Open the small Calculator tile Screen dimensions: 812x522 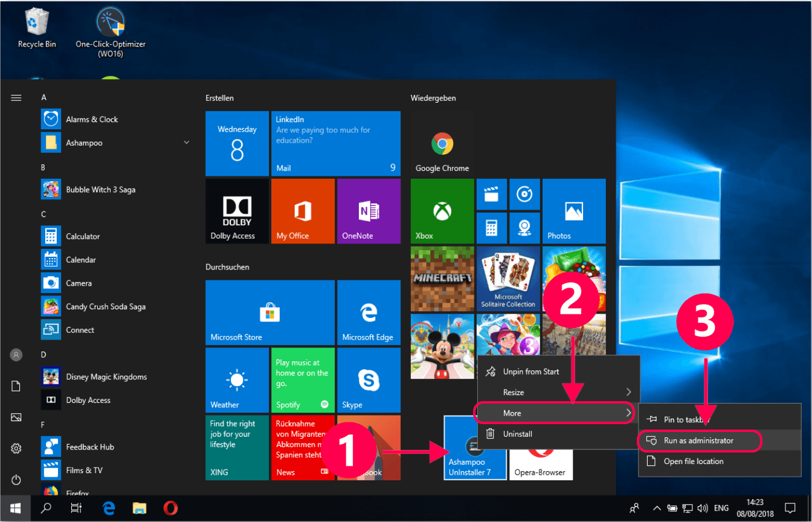point(492,228)
